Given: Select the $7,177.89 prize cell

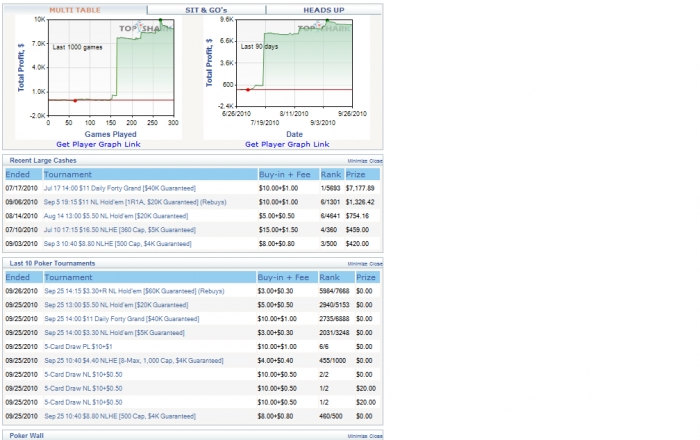Looking at the screenshot, I should point(360,188).
